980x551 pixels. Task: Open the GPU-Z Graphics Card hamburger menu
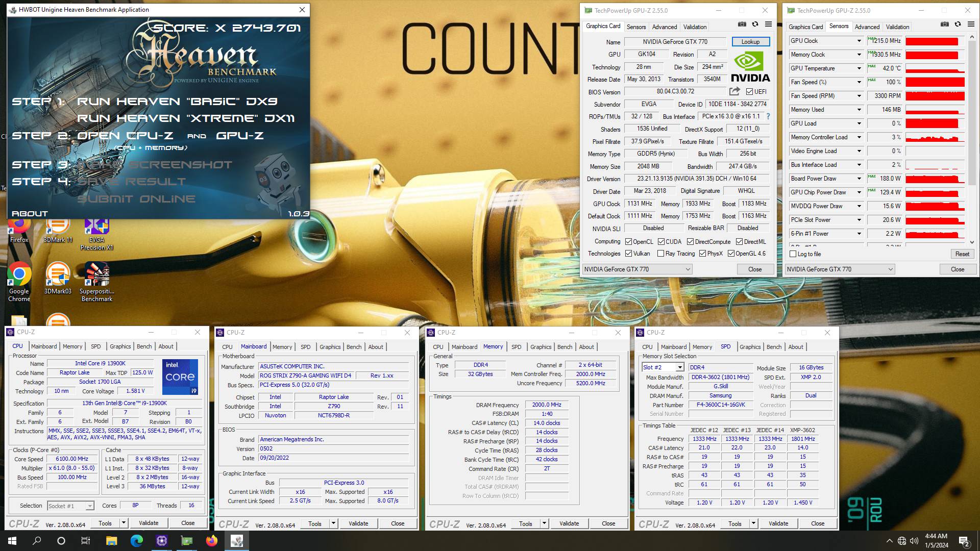coord(768,24)
